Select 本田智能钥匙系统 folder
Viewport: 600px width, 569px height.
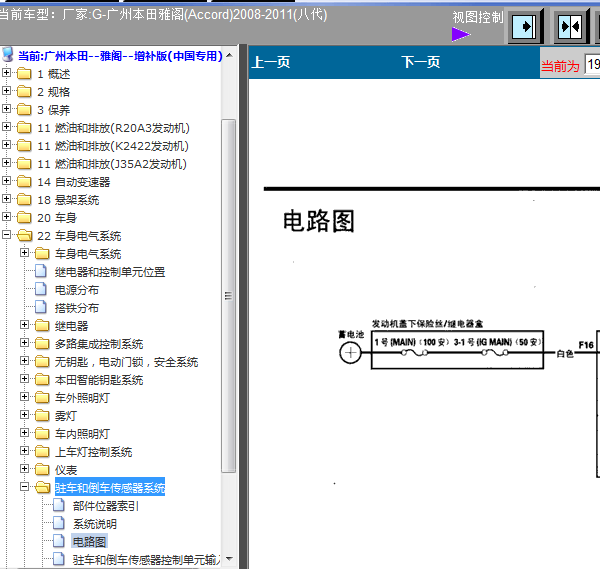[x=99, y=380]
